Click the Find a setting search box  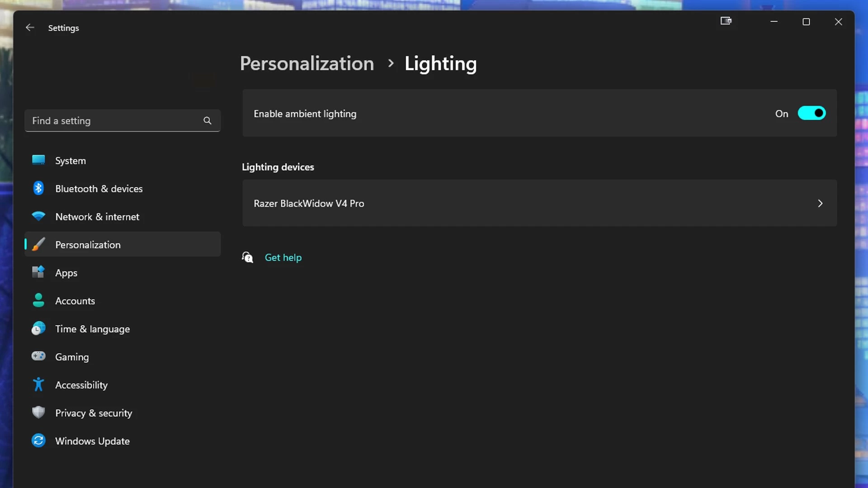click(x=113, y=121)
